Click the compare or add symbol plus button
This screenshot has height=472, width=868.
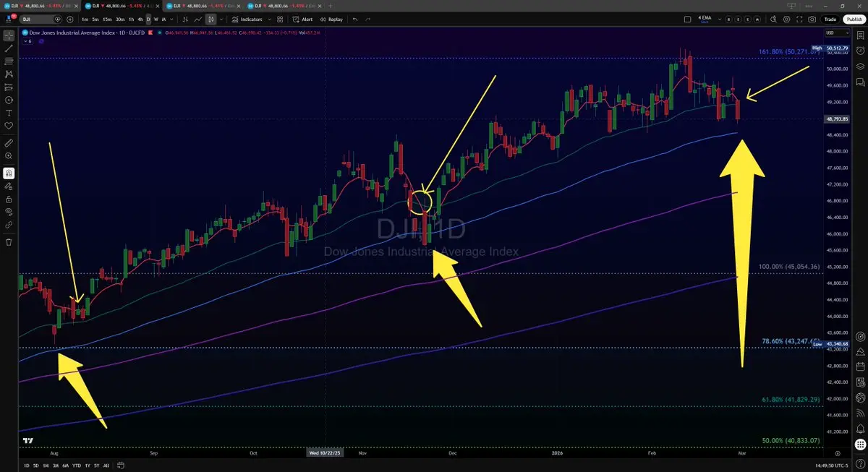point(70,20)
